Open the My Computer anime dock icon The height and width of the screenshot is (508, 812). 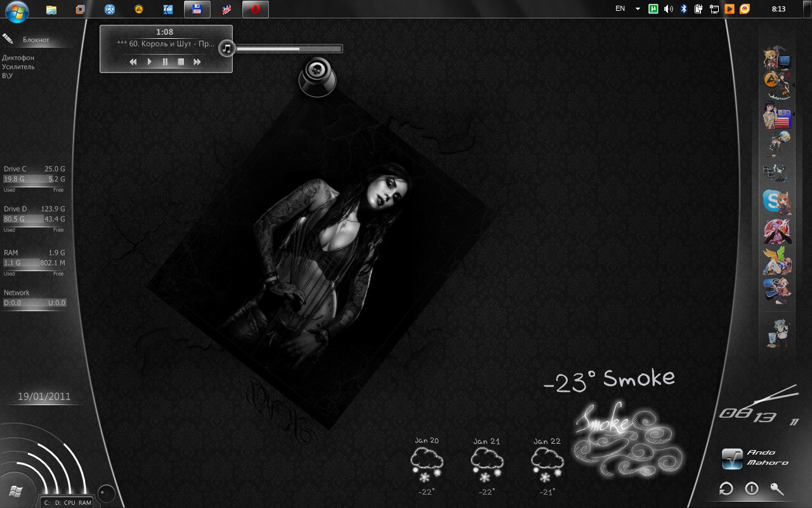click(777, 59)
